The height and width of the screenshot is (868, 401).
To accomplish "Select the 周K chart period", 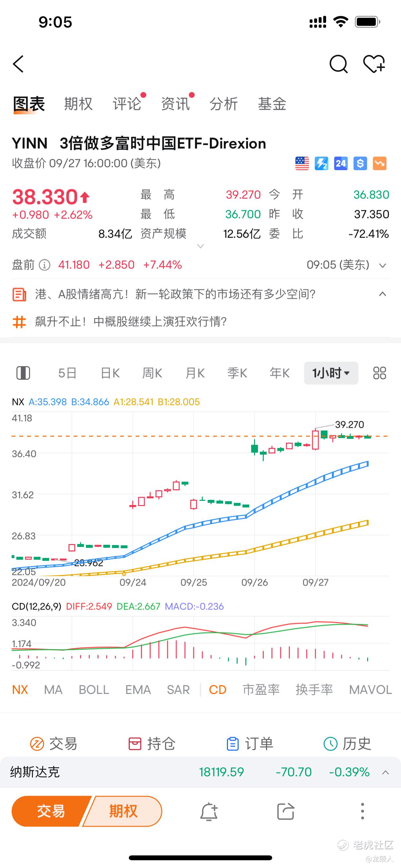I will tap(152, 373).
